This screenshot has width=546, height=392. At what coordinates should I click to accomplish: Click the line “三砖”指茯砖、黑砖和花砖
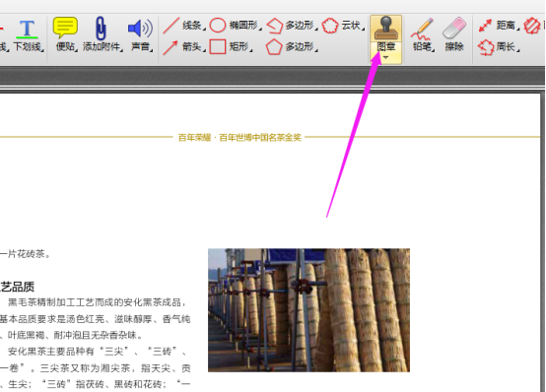[105, 384]
